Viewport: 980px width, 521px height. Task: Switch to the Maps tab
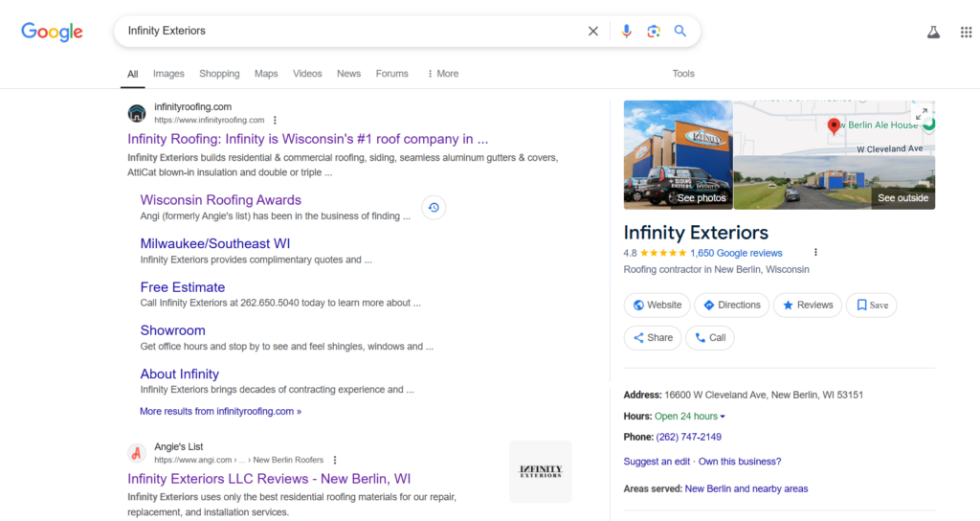click(266, 74)
